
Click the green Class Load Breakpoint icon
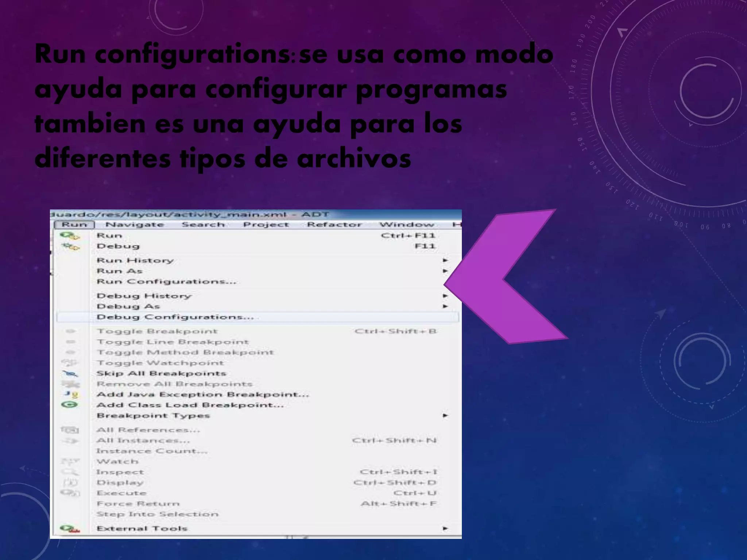[x=70, y=405]
